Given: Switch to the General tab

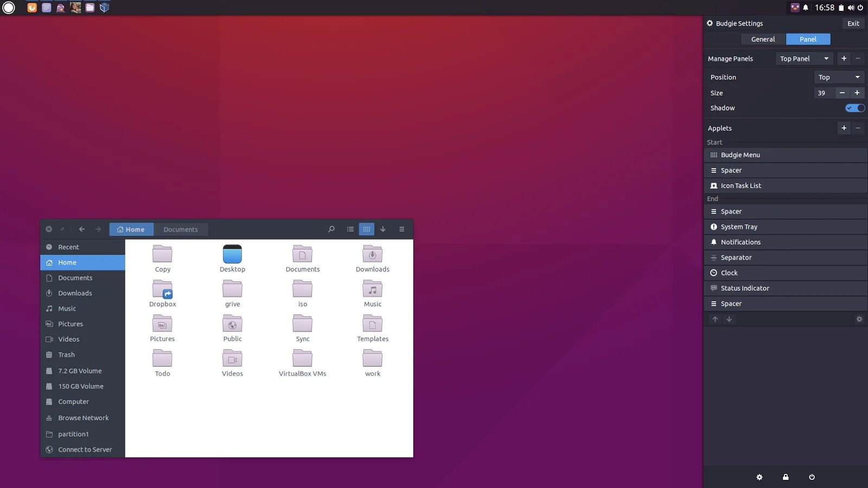Looking at the screenshot, I should [x=763, y=39].
